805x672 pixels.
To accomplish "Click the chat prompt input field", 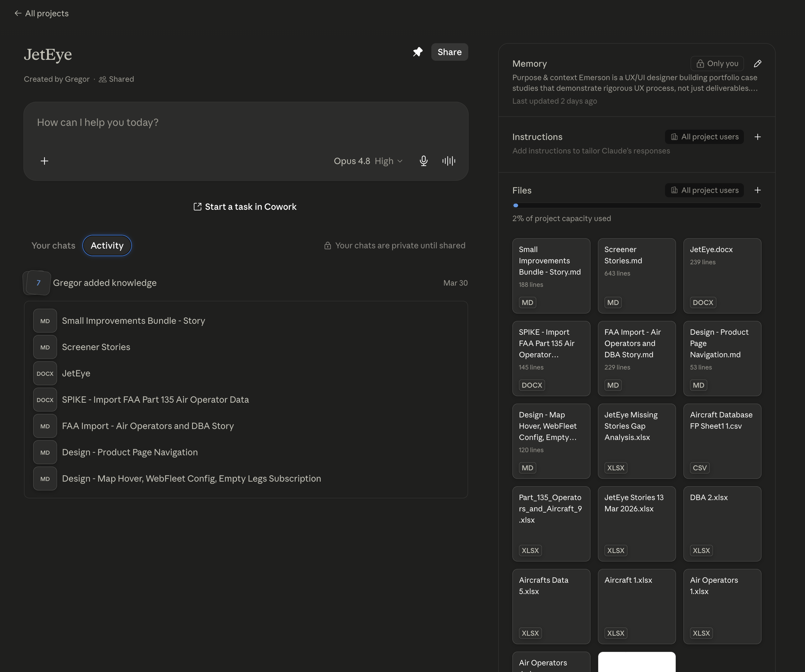I will (x=245, y=123).
